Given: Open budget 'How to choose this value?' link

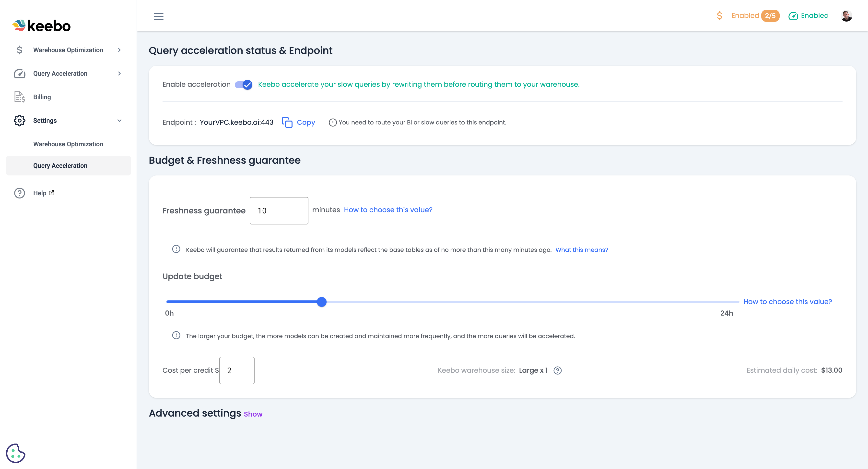Looking at the screenshot, I should 787,302.
